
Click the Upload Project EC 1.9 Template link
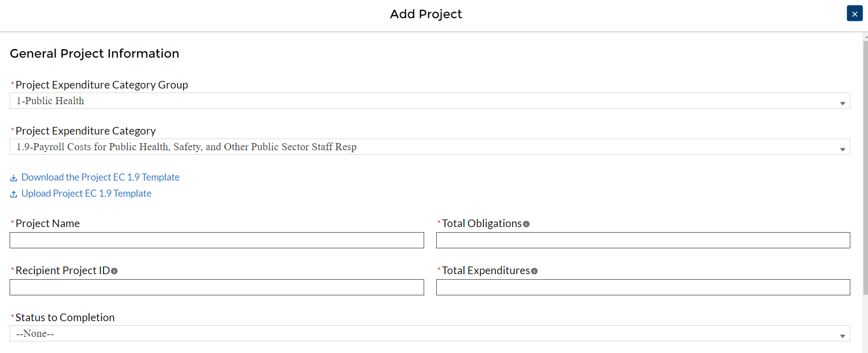86,193
